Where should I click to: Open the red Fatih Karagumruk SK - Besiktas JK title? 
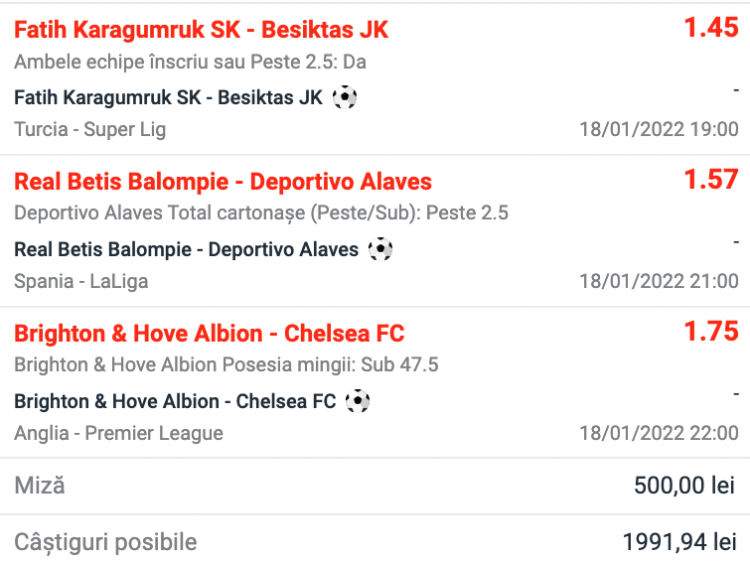pos(201,30)
